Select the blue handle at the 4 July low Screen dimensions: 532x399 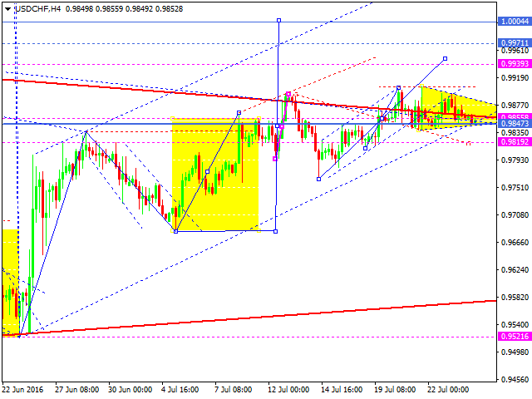pos(175,231)
